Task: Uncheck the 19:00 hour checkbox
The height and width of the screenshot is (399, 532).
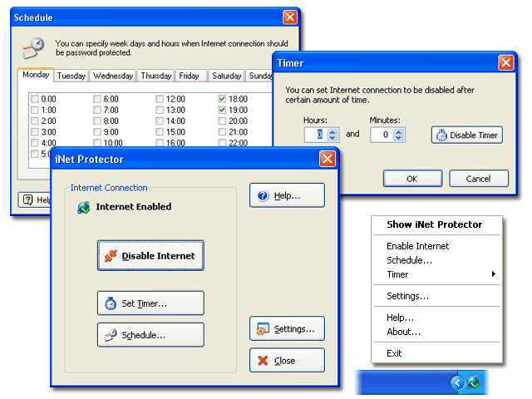Action: click(222, 110)
